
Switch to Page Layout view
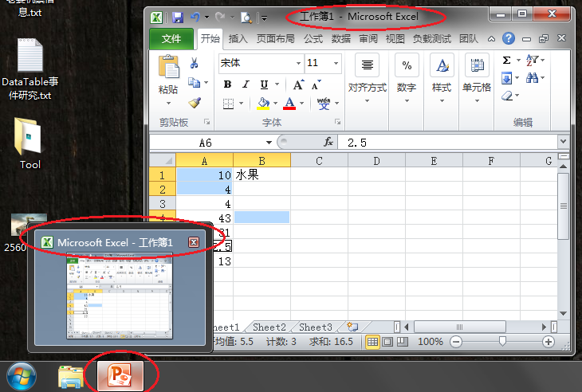pyautogui.click(x=387, y=342)
